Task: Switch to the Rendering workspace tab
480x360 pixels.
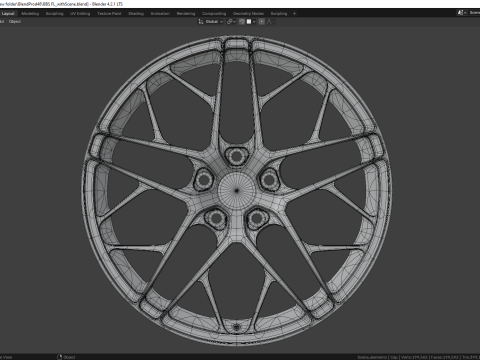Action: point(186,14)
